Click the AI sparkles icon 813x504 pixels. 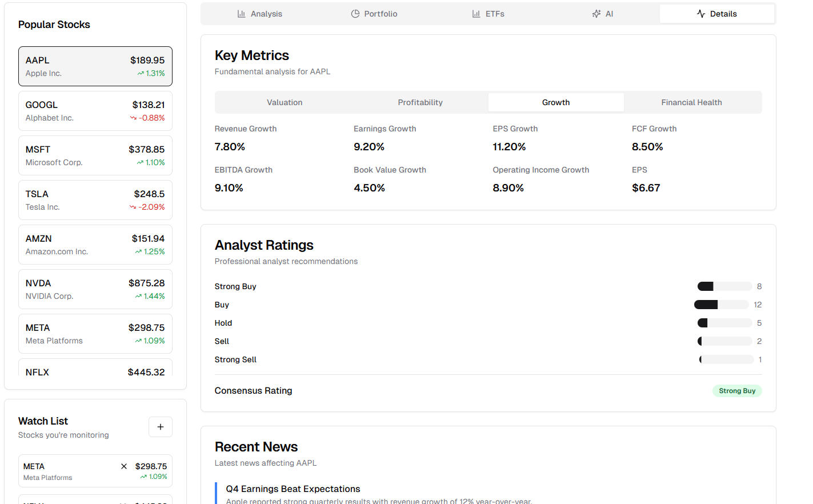596,14
